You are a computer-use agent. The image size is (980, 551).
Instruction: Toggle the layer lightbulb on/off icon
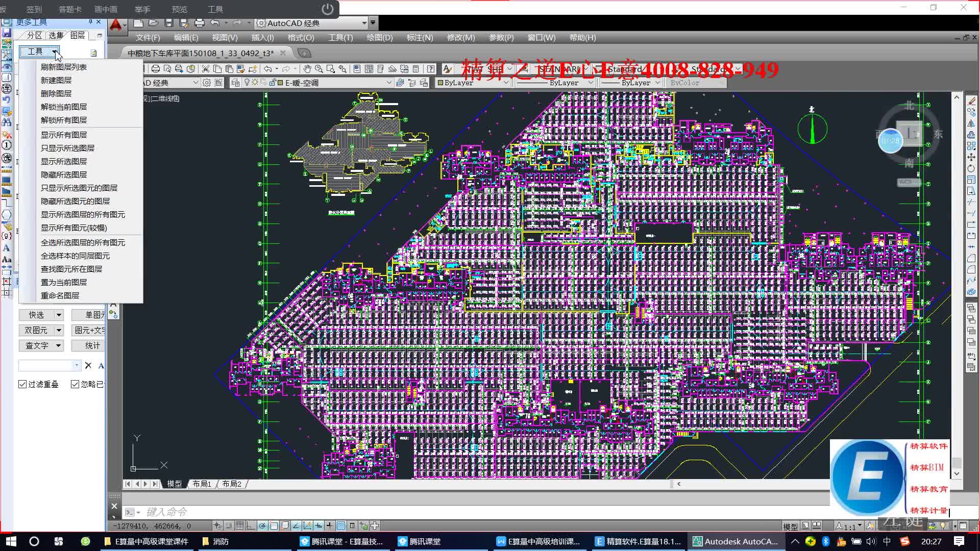click(247, 82)
